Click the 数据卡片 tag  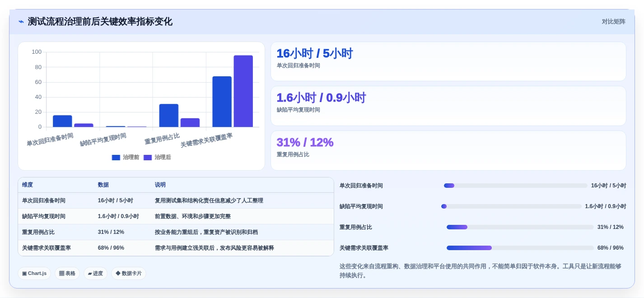point(129,273)
